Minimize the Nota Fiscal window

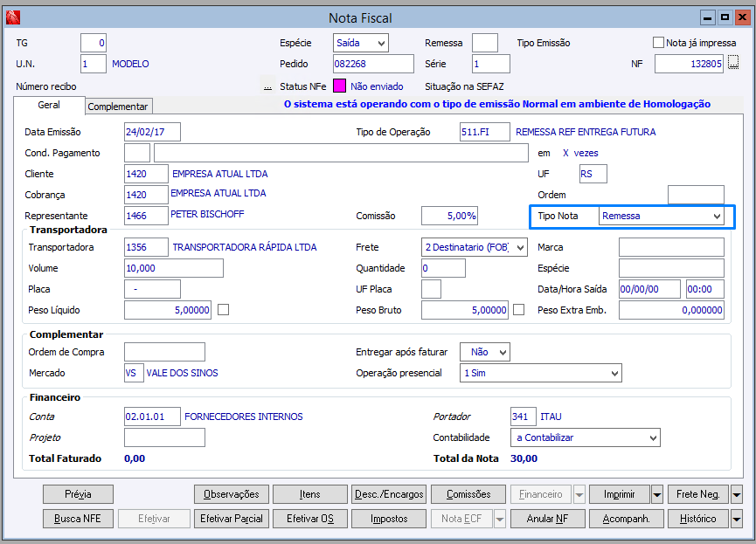click(707, 17)
